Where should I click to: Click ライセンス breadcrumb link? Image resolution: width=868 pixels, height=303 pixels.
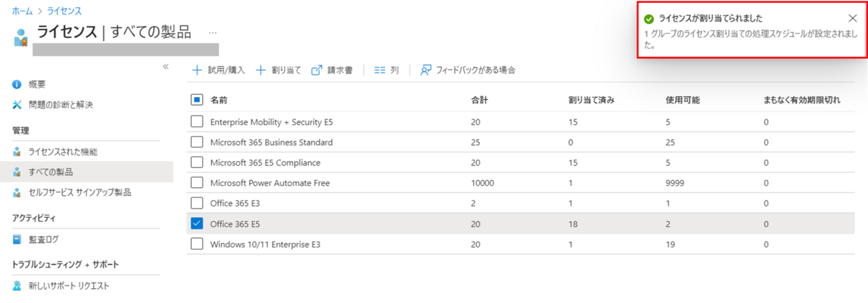click(64, 11)
